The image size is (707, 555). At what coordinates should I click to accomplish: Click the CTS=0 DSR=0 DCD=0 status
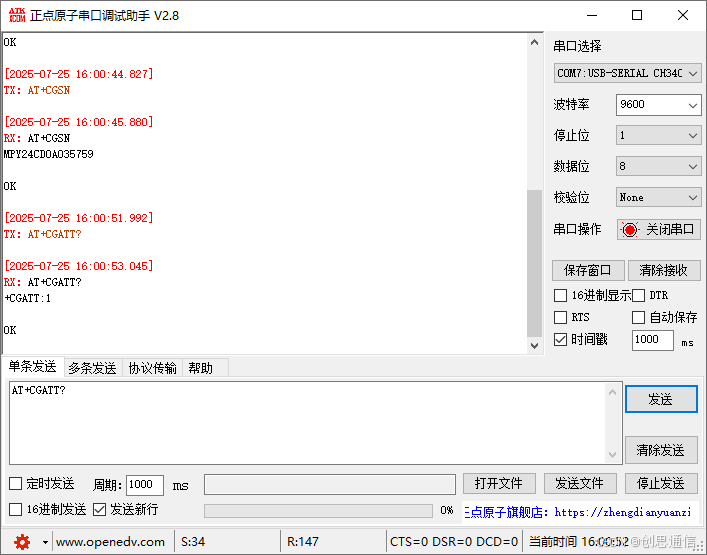click(454, 542)
